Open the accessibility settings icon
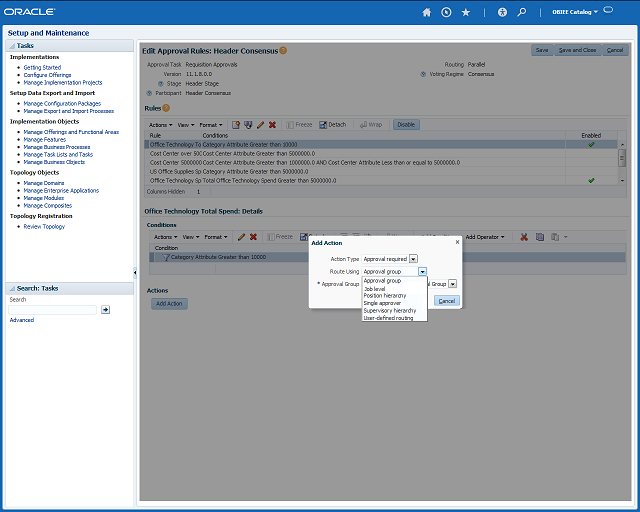Image resolution: width=640 pixels, height=512 pixels. [502, 12]
